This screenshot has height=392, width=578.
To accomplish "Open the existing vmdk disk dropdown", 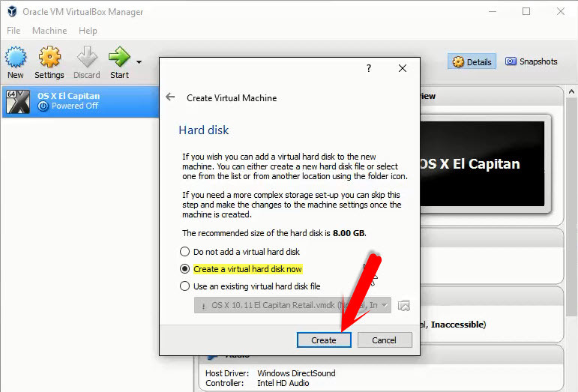I will point(292,305).
